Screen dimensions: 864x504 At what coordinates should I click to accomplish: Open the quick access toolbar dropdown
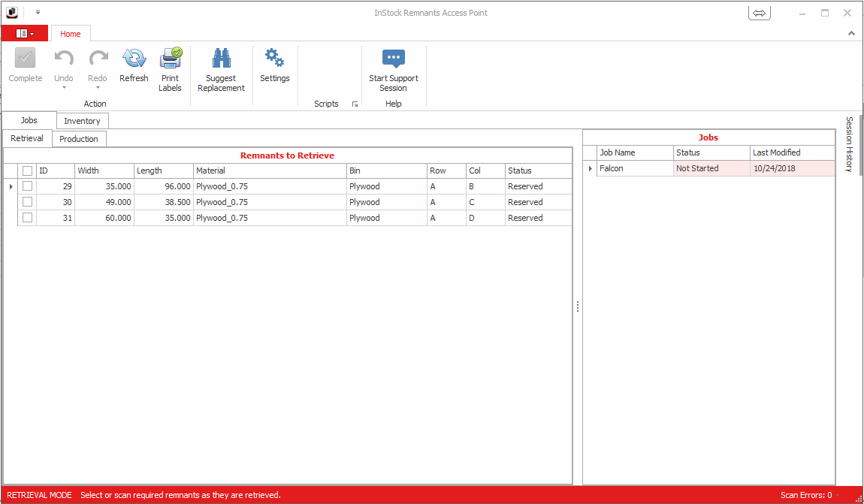pos(38,13)
